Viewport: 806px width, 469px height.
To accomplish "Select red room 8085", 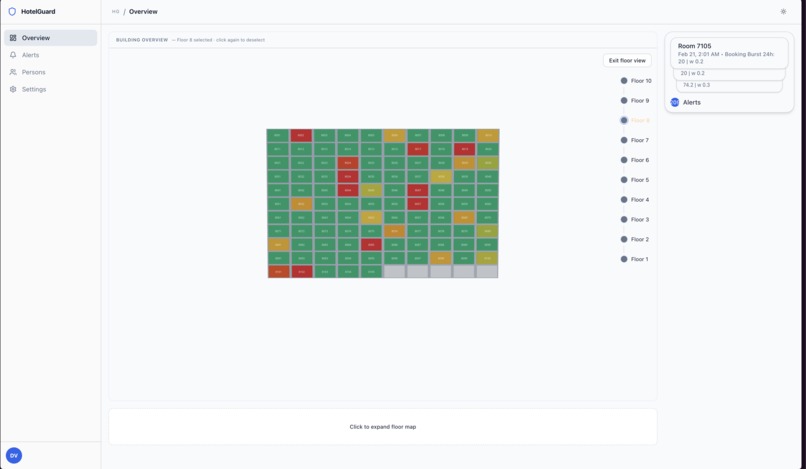I will [x=371, y=245].
